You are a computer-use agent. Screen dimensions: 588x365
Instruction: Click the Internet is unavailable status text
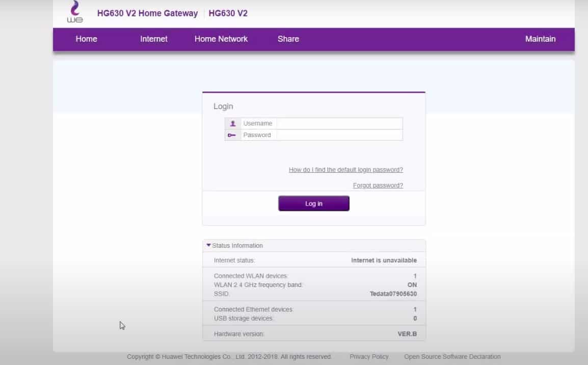(x=384, y=260)
